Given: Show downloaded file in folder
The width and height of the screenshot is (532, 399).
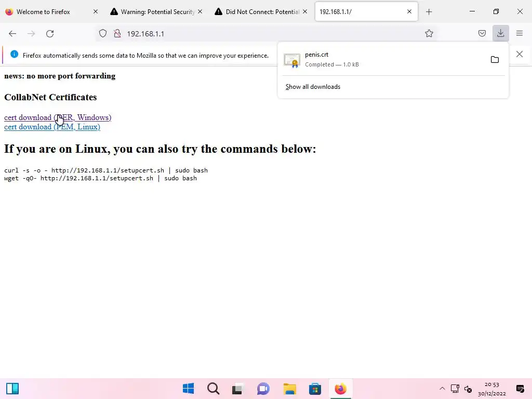Looking at the screenshot, I should click(x=495, y=60).
